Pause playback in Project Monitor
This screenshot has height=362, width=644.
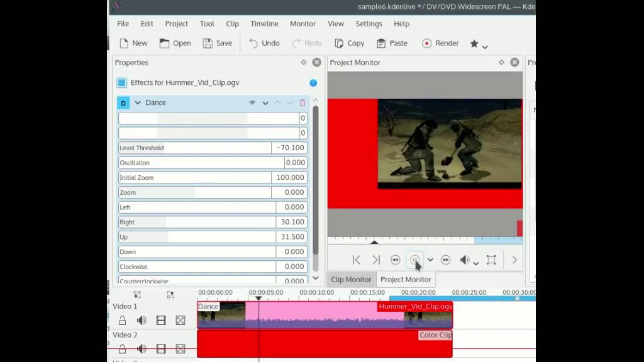415,260
